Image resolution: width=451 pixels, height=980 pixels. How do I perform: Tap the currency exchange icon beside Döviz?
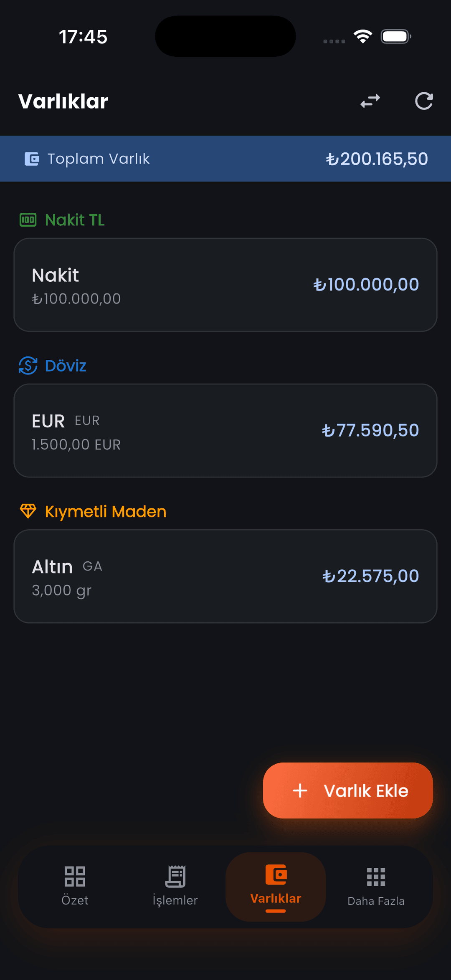28,366
